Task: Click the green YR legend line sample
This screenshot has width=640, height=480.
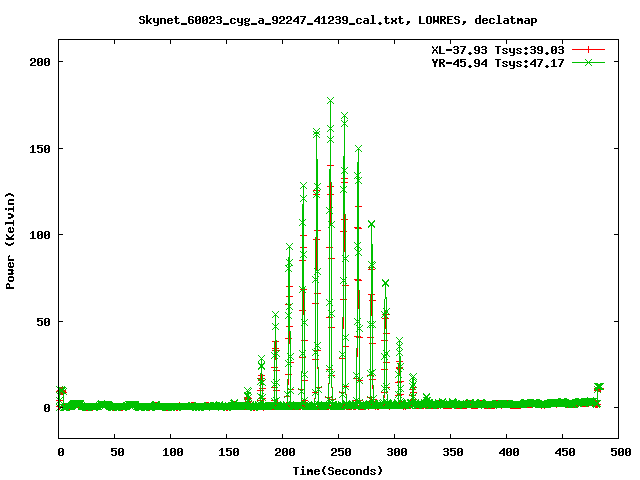Action: coord(588,62)
